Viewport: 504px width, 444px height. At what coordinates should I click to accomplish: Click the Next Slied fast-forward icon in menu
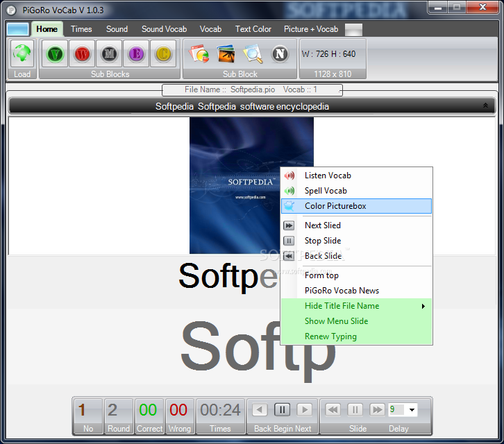[289, 225]
